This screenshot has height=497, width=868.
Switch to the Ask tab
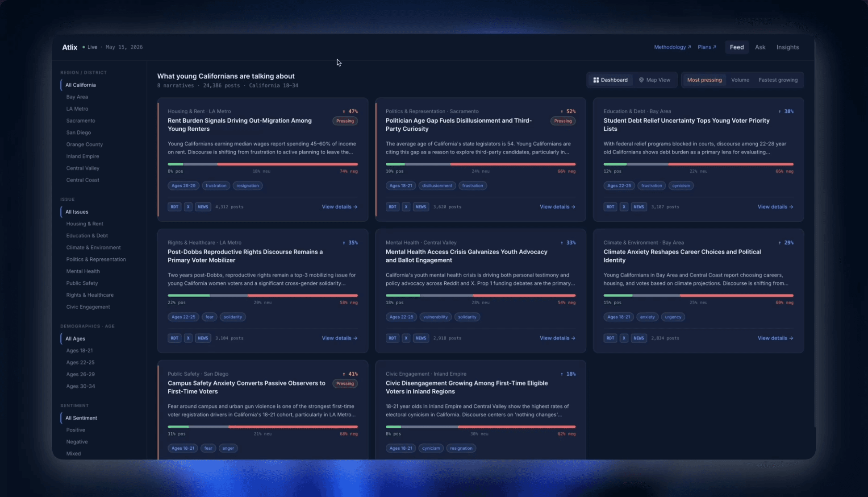coord(760,47)
